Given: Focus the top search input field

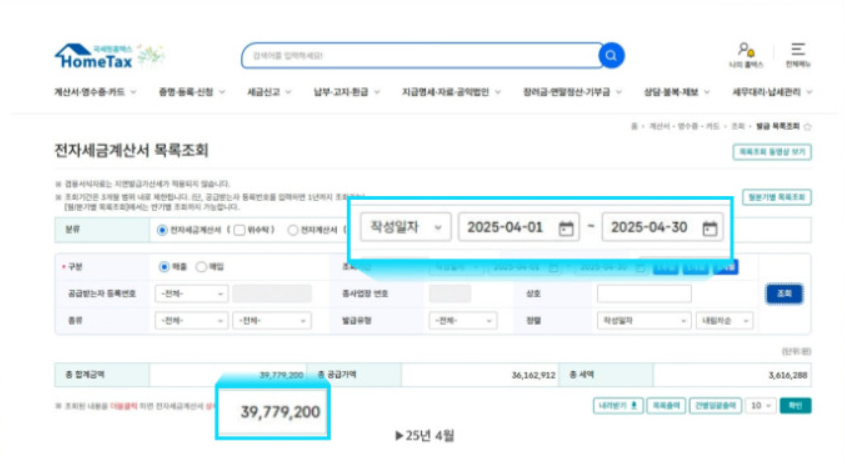Looking at the screenshot, I should [420, 55].
